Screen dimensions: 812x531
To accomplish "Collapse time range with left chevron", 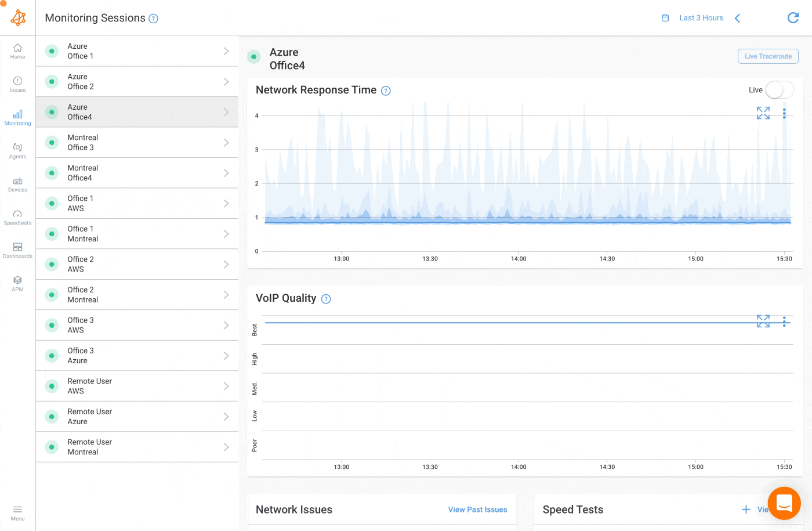I will pyautogui.click(x=737, y=19).
